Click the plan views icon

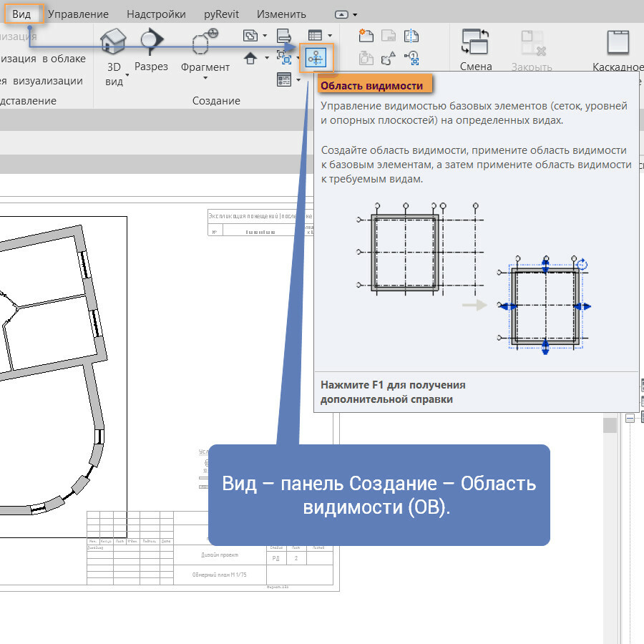coord(250,35)
